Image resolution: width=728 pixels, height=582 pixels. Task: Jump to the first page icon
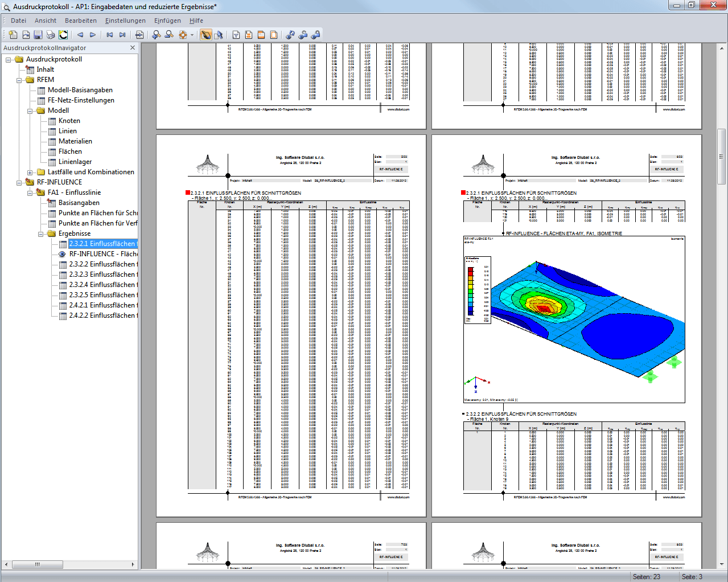coord(110,35)
